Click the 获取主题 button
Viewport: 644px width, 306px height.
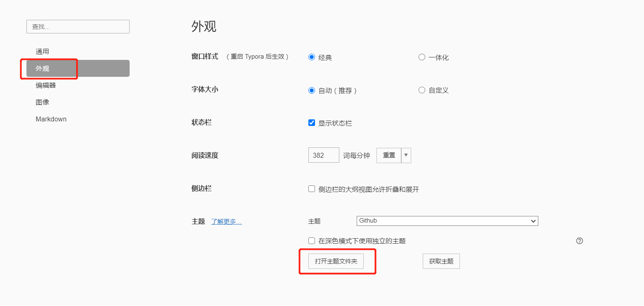pyautogui.click(x=441, y=261)
